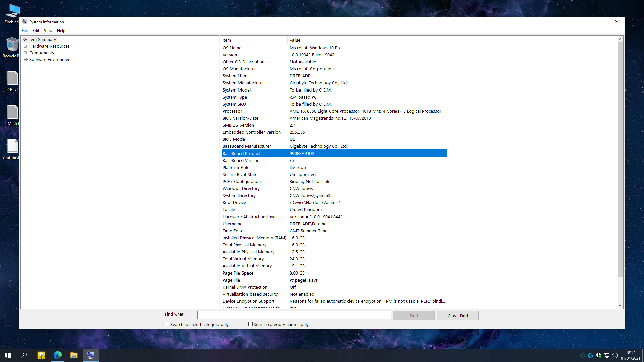Screen dimensions: 644x362
Task: Select the CB.txt desktop file
Action: [x=13, y=81]
